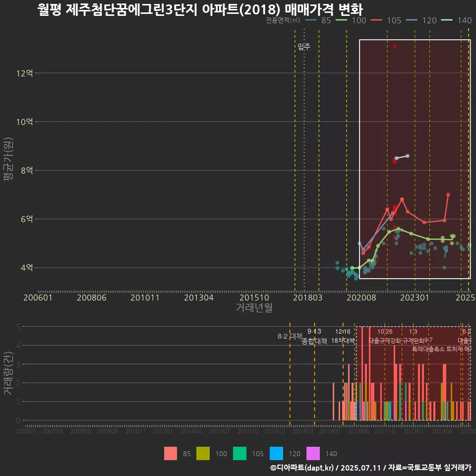Click the light-blue 140㎡ line segment near 8.5억
This screenshot has height=476, width=476.
402,157
